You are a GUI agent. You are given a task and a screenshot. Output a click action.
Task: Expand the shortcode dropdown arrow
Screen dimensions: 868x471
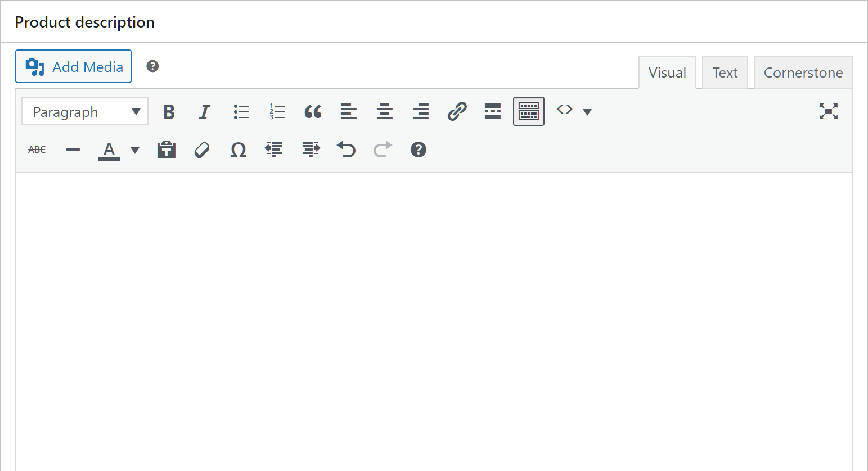pyautogui.click(x=587, y=112)
